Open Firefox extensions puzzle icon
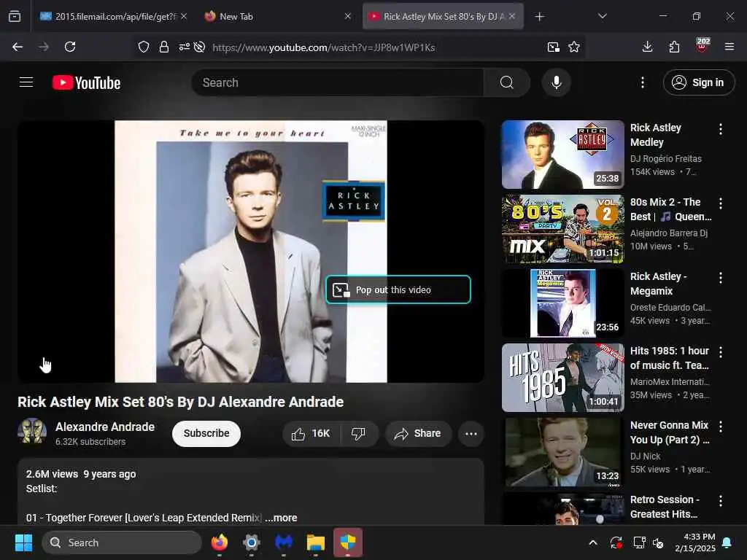Viewport: 747px width, 560px height. [674, 47]
